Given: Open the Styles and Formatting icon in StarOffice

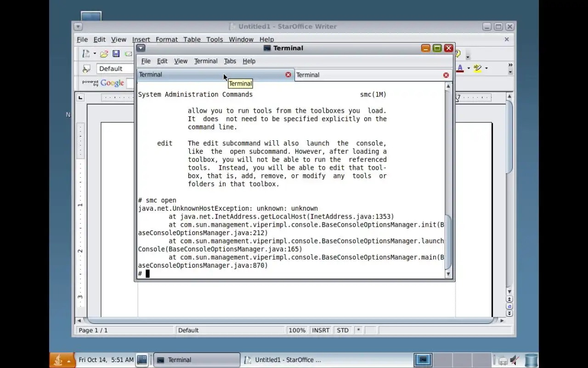Looking at the screenshot, I should 86,69.
